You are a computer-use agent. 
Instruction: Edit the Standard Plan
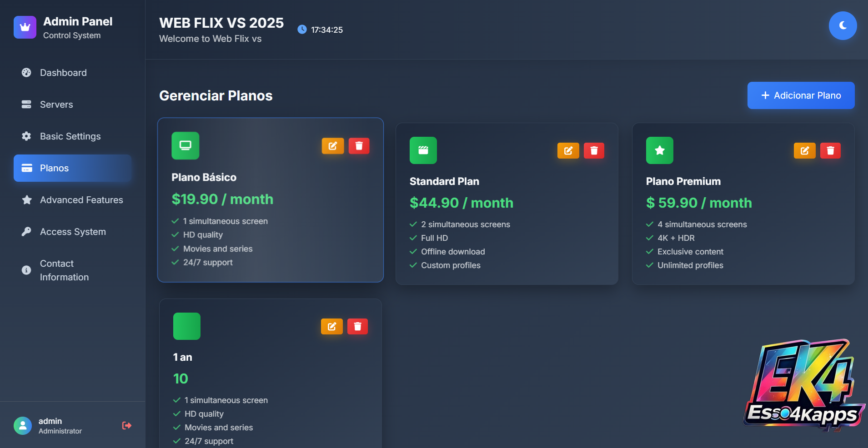(568, 151)
